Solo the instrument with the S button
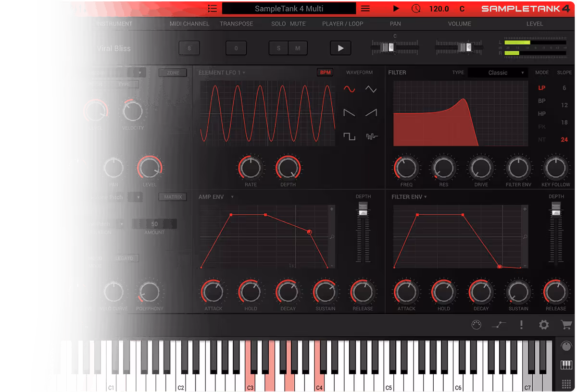 [x=278, y=48]
